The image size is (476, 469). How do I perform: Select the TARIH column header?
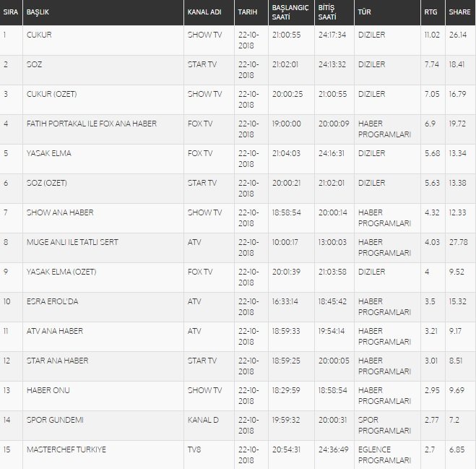pyautogui.click(x=247, y=13)
